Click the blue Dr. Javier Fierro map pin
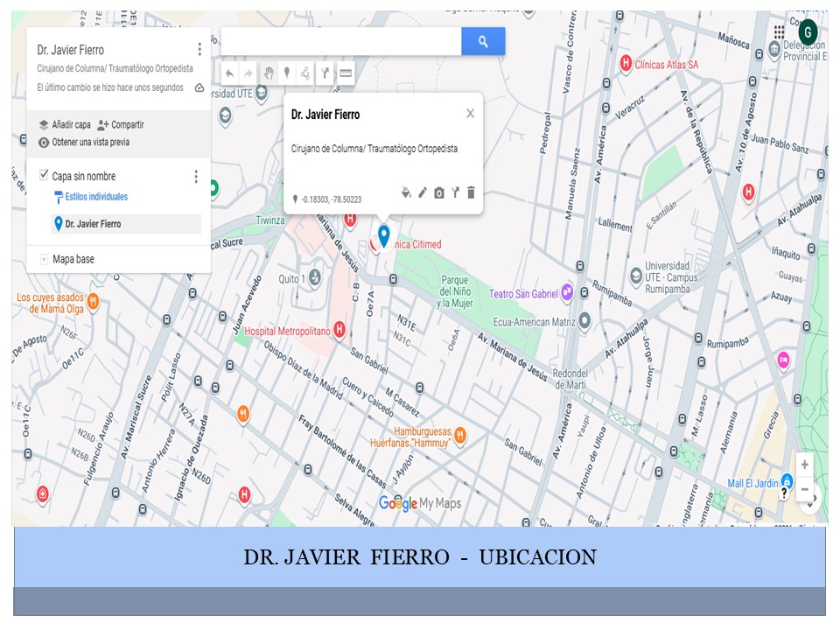840x630 pixels. pos(383,235)
